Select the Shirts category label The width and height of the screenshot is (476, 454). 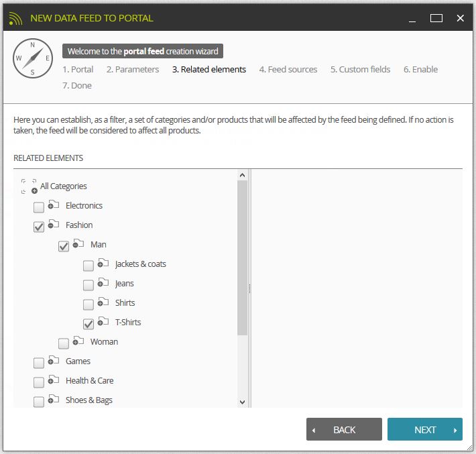point(125,302)
